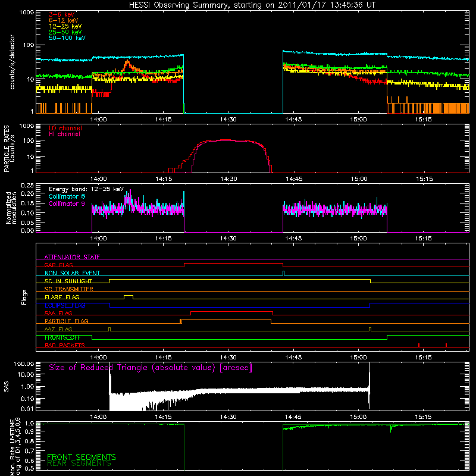
Task: Click the SAS axis label
Action: coord(7,387)
